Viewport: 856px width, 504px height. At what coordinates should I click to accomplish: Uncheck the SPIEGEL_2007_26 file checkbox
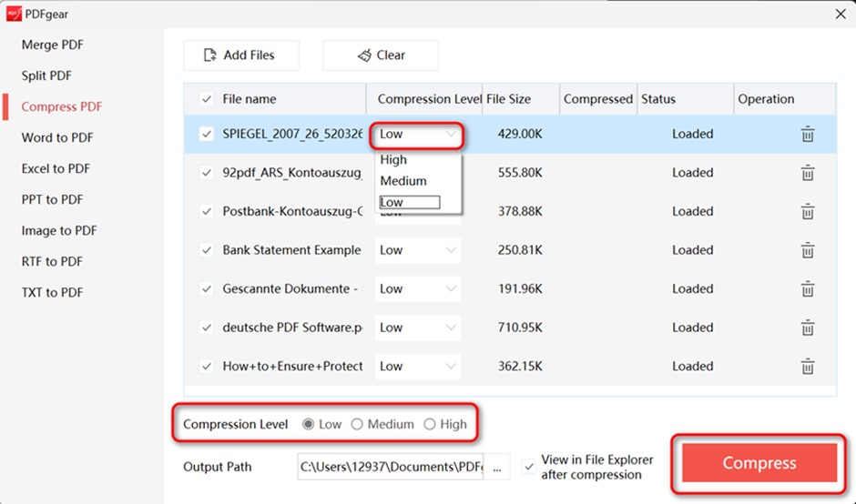click(207, 134)
